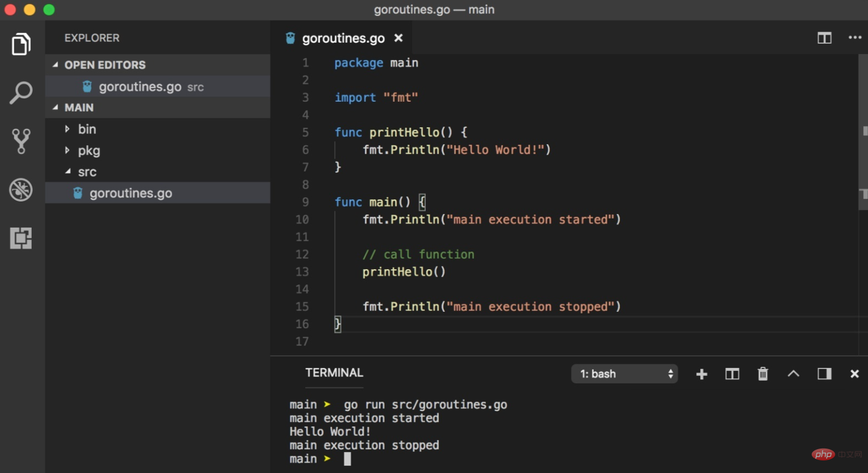Open the Extensions view

click(21, 238)
